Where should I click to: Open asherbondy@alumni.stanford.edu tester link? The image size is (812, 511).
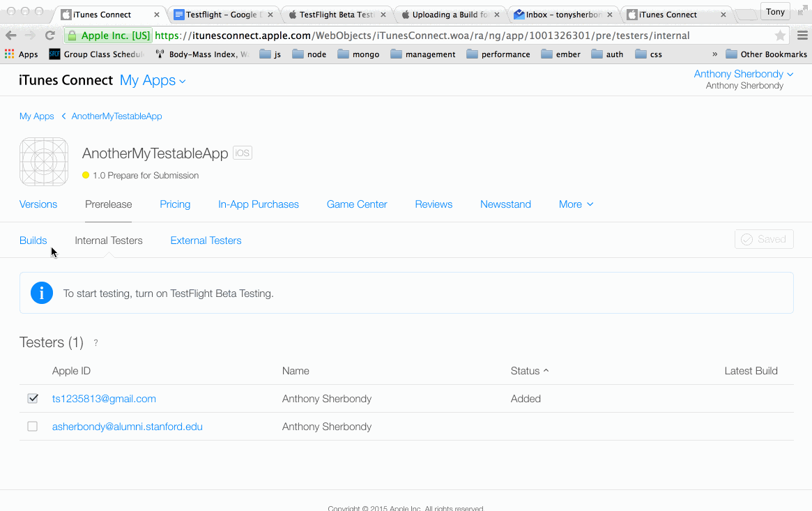click(x=128, y=427)
